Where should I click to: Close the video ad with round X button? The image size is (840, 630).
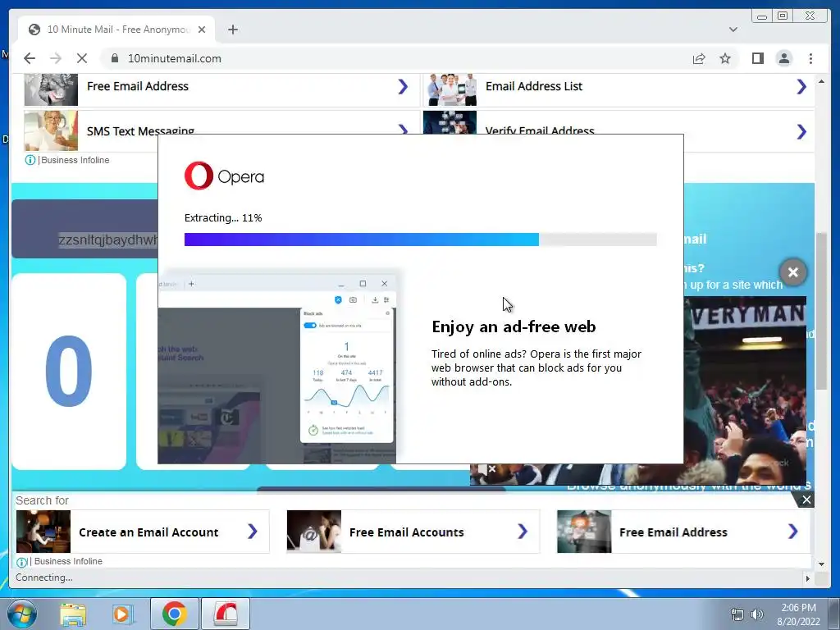pyautogui.click(x=793, y=272)
